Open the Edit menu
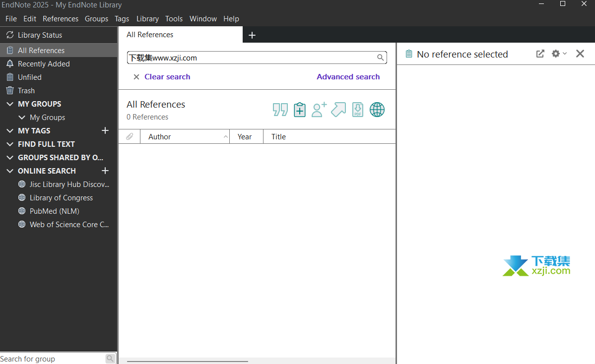595x364 pixels. click(x=30, y=18)
